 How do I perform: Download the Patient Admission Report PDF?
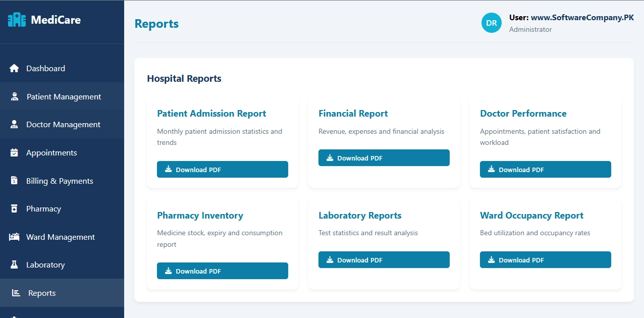pyautogui.click(x=222, y=170)
